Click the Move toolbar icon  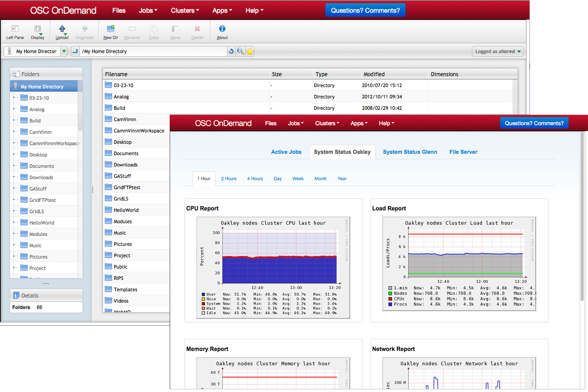coord(176,29)
